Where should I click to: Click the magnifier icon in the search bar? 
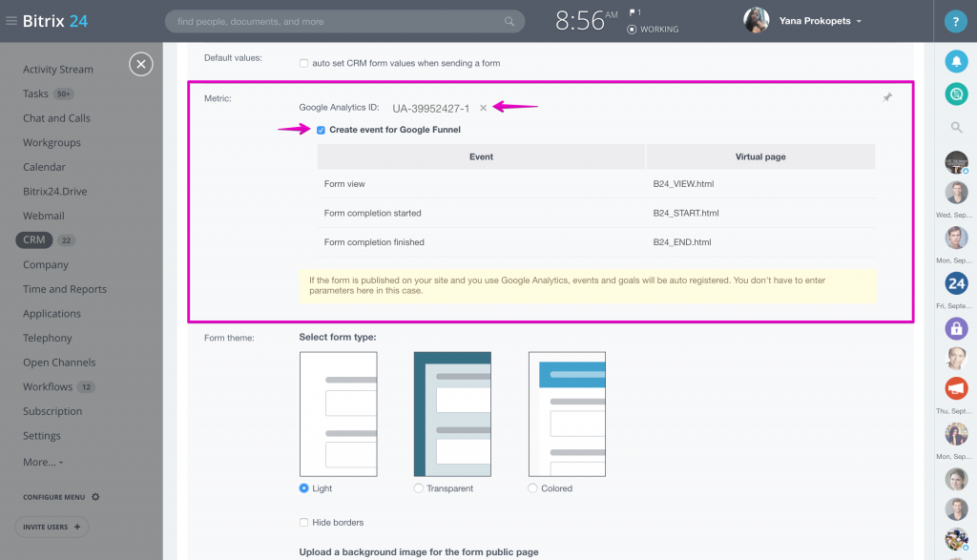pos(509,21)
